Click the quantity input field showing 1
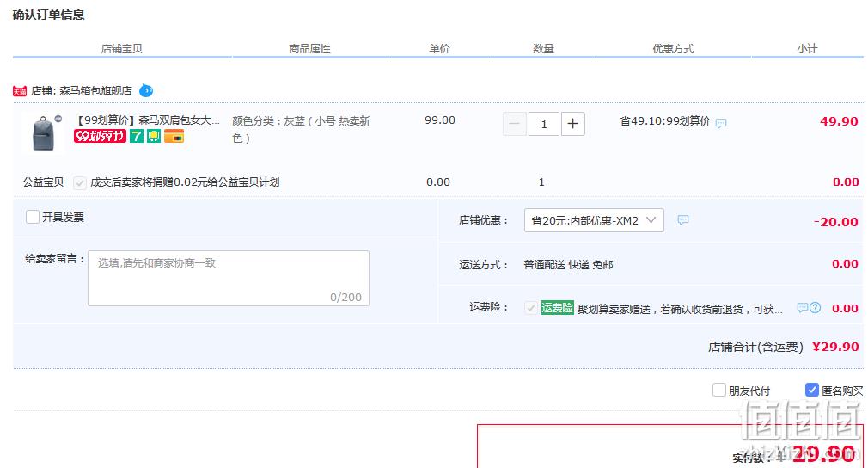The image size is (868, 468). (x=544, y=124)
